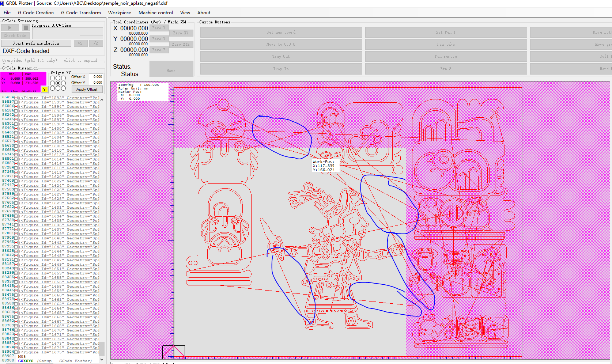Click the Start path simulation button
Screen dimensions: 612x364
click(x=36, y=43)
